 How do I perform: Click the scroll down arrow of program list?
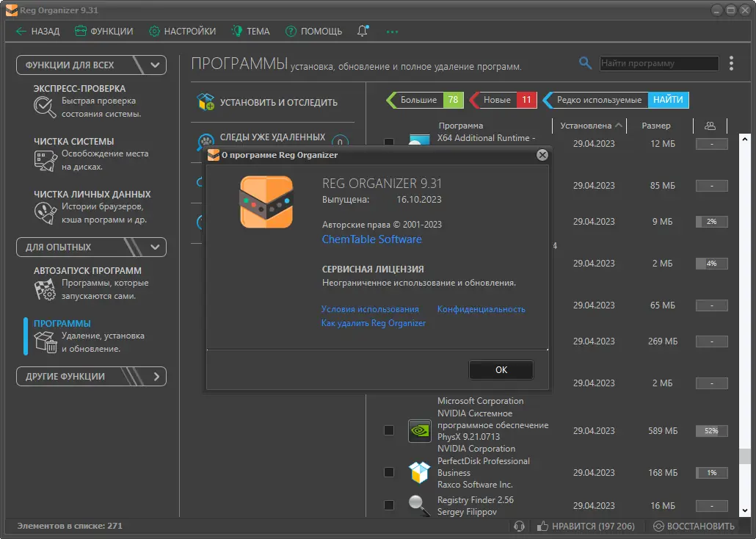745,510
